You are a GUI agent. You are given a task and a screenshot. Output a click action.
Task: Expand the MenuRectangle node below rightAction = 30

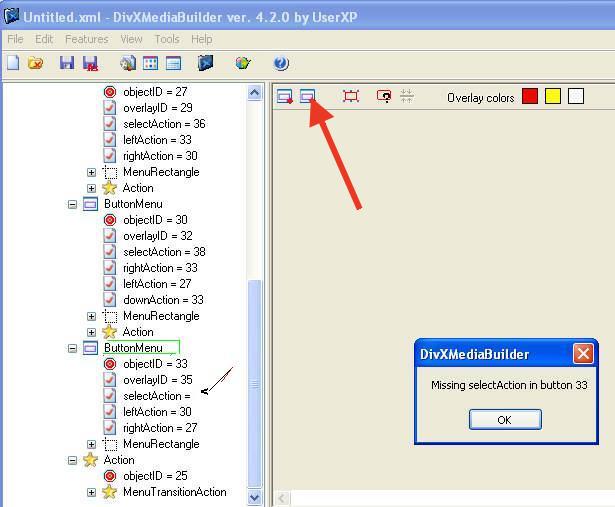[91, 173]
